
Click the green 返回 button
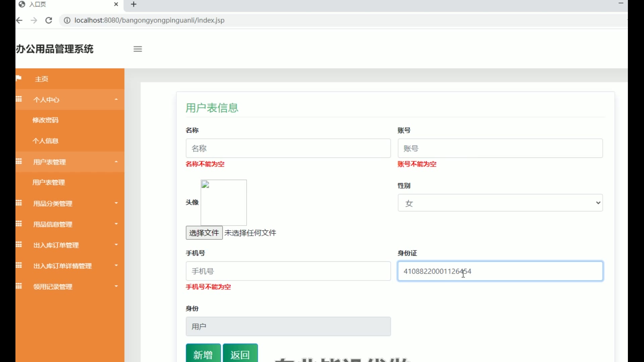click(240, 353)
